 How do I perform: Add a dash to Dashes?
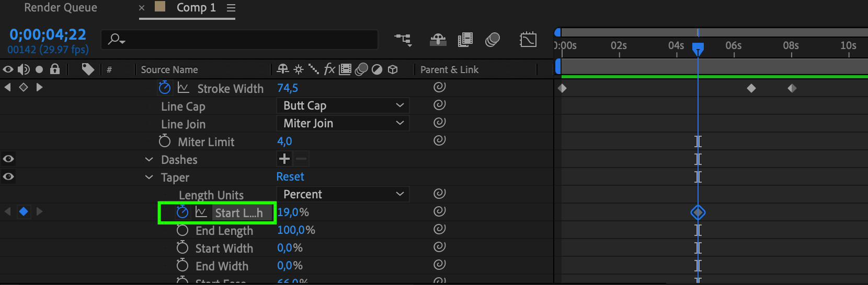(x=284, y=159)
